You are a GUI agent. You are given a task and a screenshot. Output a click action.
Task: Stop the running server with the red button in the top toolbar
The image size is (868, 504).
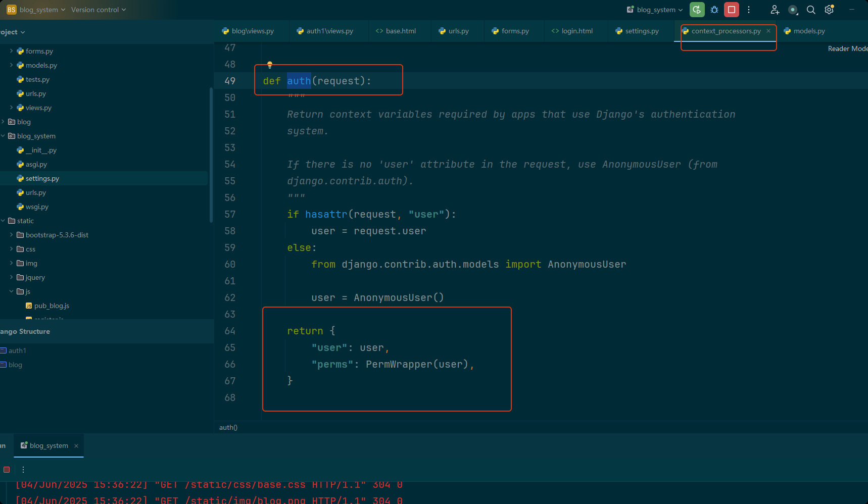click(x=732, y=10)
